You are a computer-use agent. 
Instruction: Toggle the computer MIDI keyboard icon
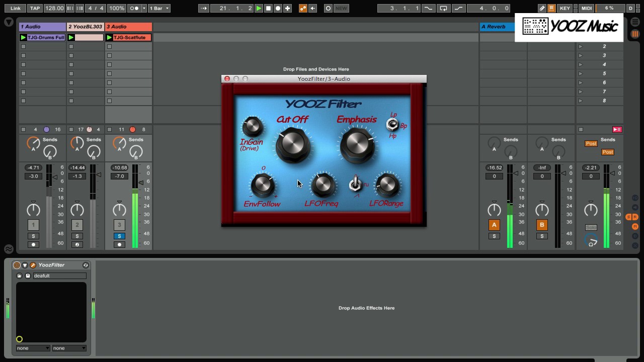[x=552, y=8]
